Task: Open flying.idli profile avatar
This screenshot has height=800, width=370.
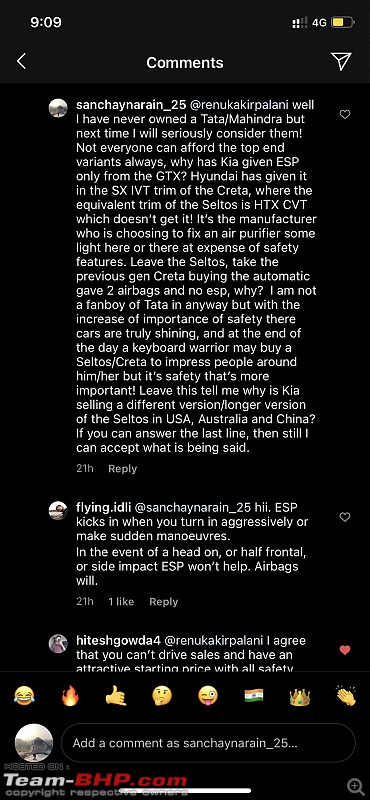Action: click(58, 510)
